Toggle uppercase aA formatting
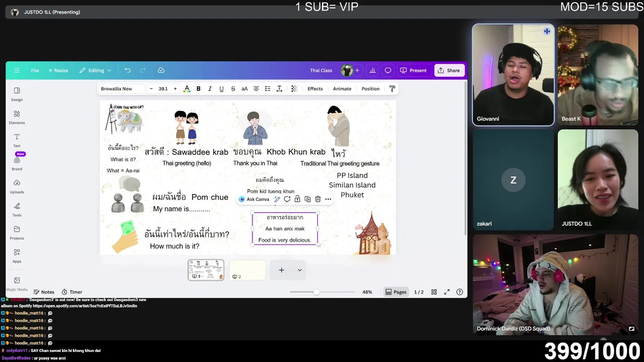 245,88
